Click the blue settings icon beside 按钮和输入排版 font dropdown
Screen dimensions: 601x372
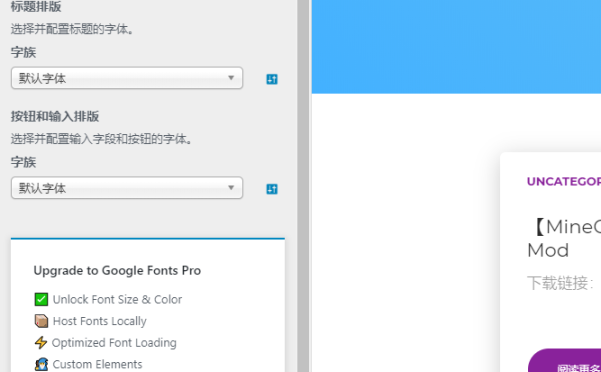272,189
